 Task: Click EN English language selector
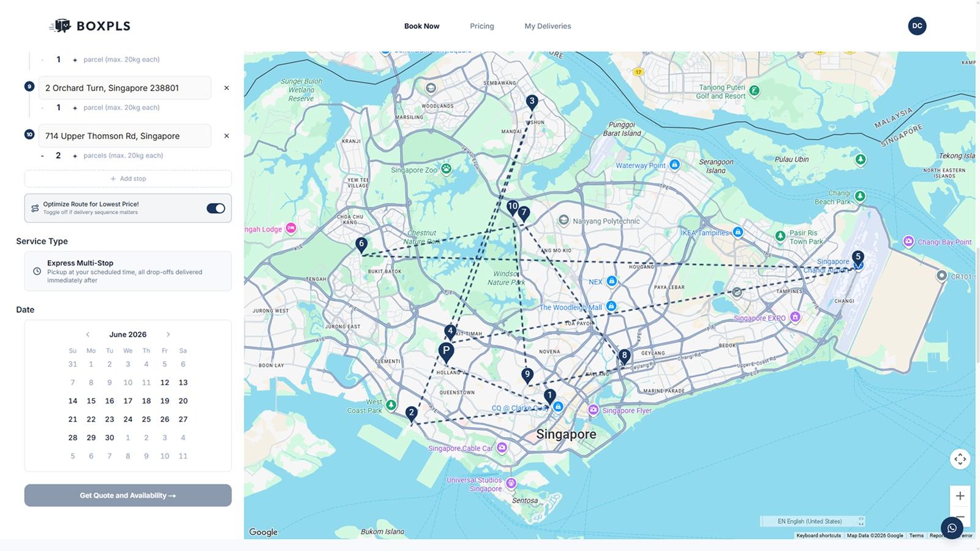click(812, 522)
